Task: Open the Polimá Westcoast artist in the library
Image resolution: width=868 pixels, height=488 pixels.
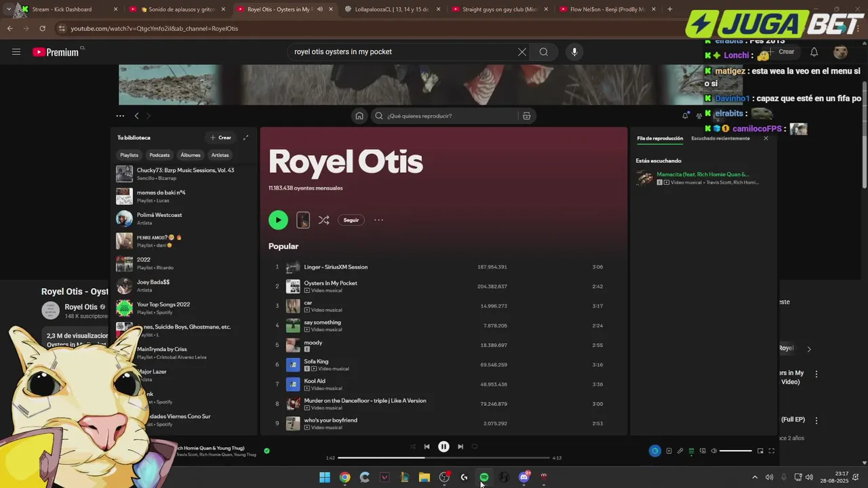Action: [183, 218]
